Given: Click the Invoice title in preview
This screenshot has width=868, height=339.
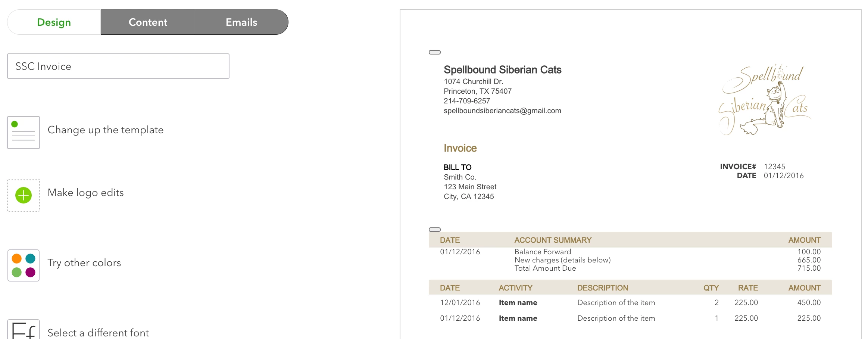Looking at the screenshot, I should pyautogui.click(x=460, y=148).
